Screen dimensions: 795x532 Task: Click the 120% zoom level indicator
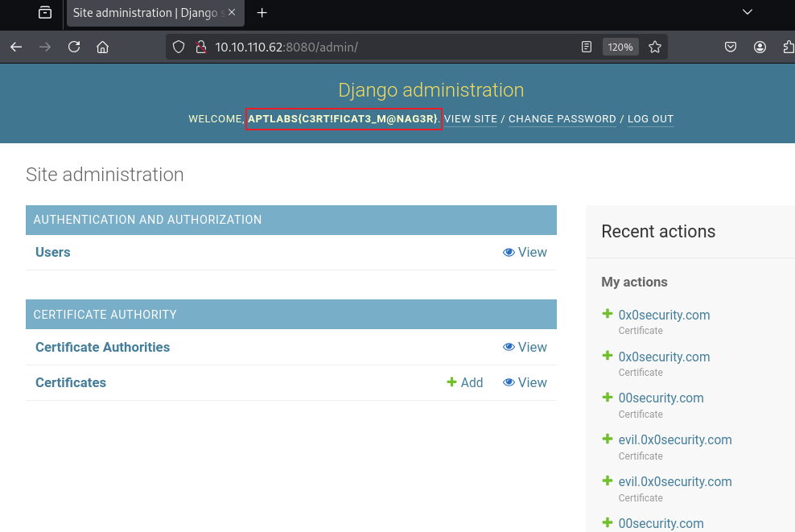pyautogui.click(x=620, y=47)
